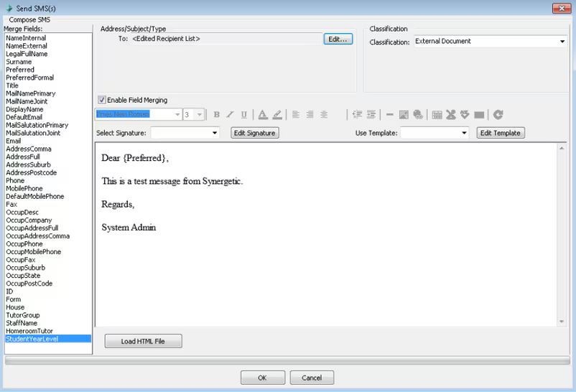The width and height of the screenshot is (576, 392).
Task: Insert a table
Action: (437, 115)
